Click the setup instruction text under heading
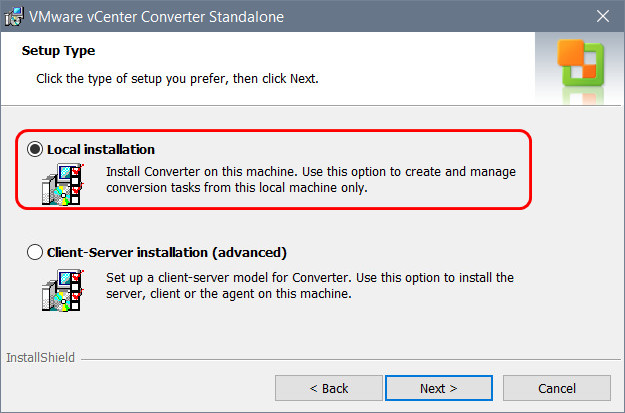625x413 pixels. 177,79
